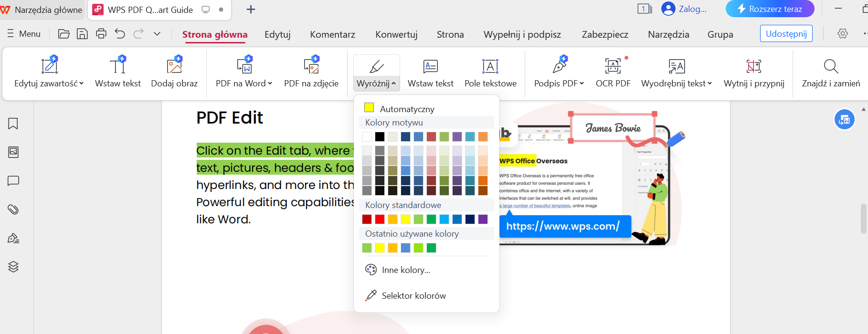Pick the red swatch in Kolory standardowe
The height and width of the screenshot is (334, 868).
click(x=380, y=219)
